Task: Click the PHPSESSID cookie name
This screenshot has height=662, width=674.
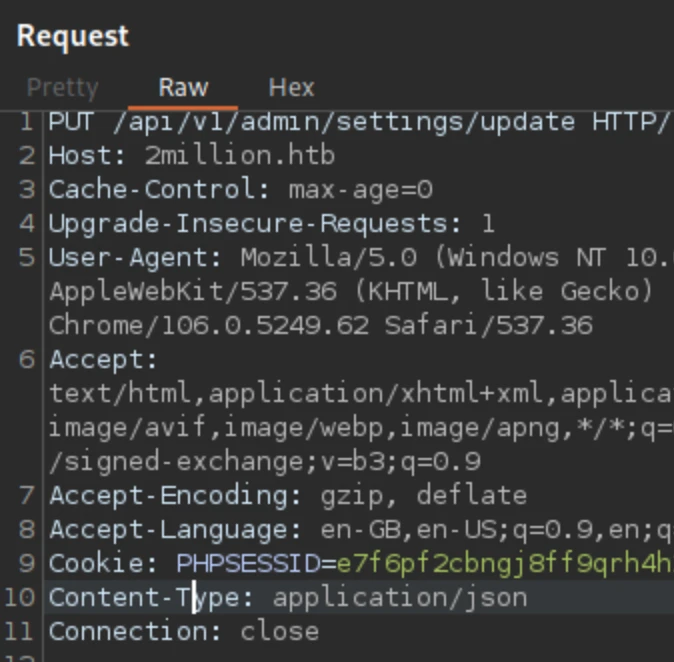Action: coord(248,563)
